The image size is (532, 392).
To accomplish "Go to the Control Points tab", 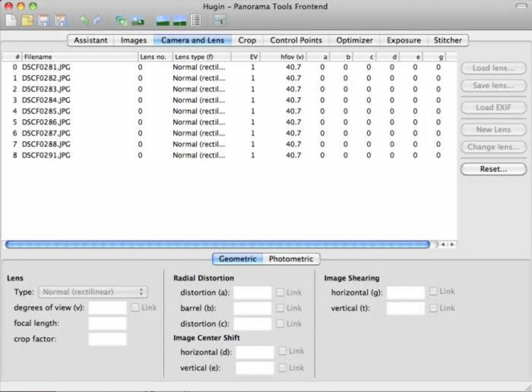I will click(x=296, y=40).
